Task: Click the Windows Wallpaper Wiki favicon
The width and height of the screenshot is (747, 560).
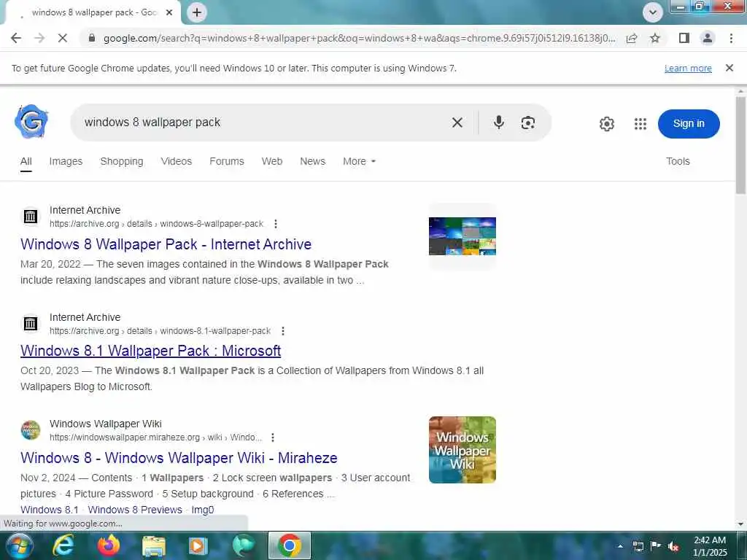Action: [x=31, y=430]
